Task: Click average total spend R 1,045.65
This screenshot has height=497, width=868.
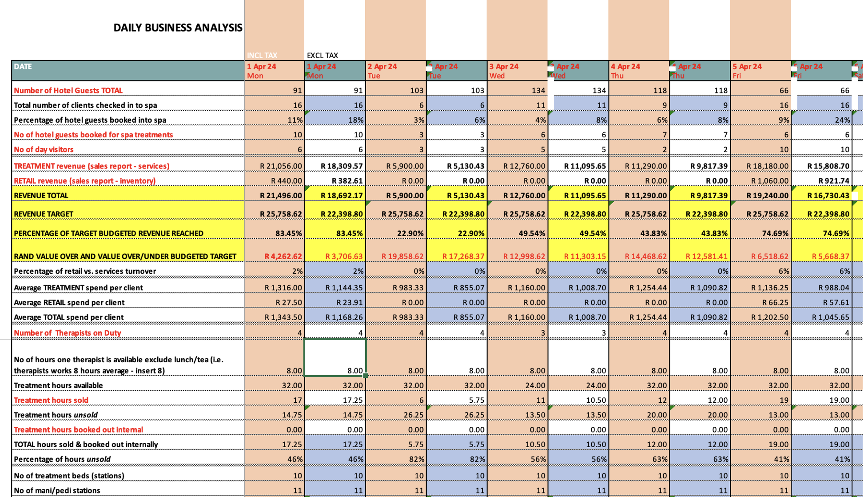Action: [x=830, y=317]
